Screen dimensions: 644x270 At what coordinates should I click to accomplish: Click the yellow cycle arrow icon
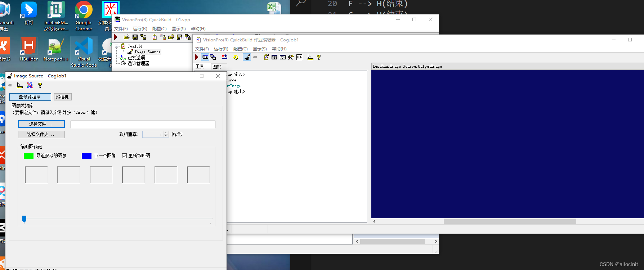click(236, 57)
